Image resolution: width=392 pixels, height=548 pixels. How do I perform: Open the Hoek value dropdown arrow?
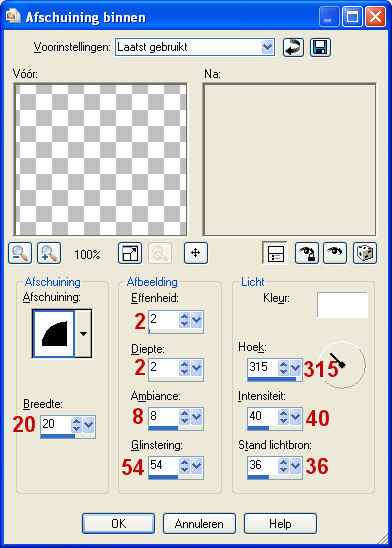[296, 367]
